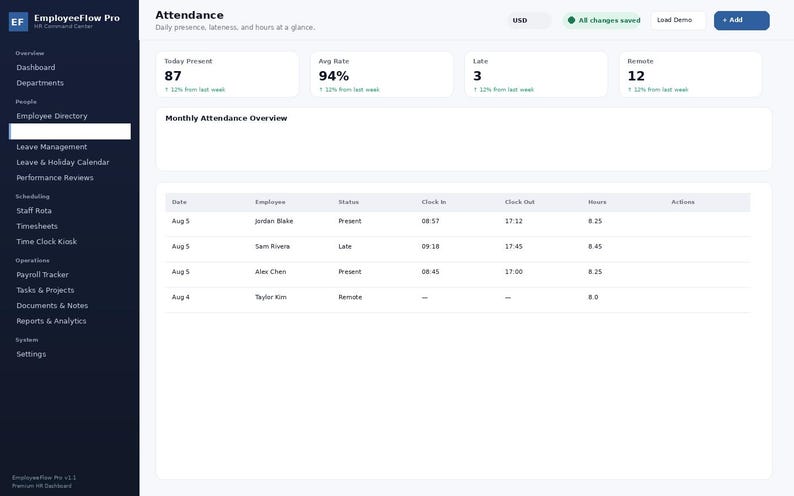Viewport: 794px width, 496px height.
Task: Click the Date column header
Action: tap(179, 202)
